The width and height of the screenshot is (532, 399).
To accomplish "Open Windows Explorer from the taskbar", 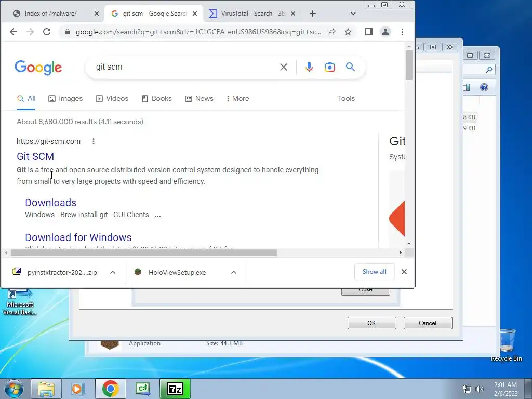I will point(46,389).
